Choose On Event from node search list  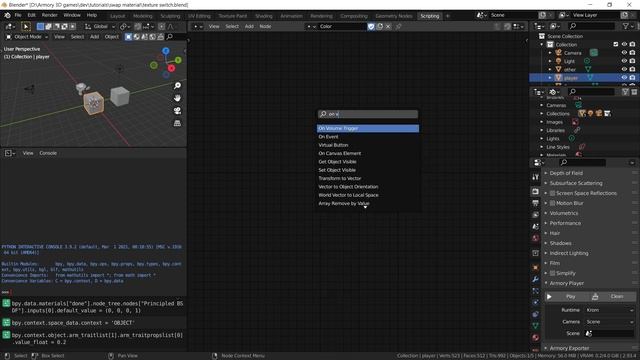coord(368,137)
